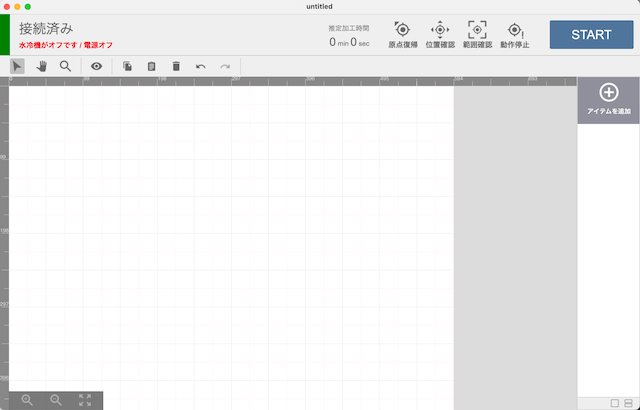Switch to split panel layout icon
Screen dimensions: 640x410
(627, 402)
